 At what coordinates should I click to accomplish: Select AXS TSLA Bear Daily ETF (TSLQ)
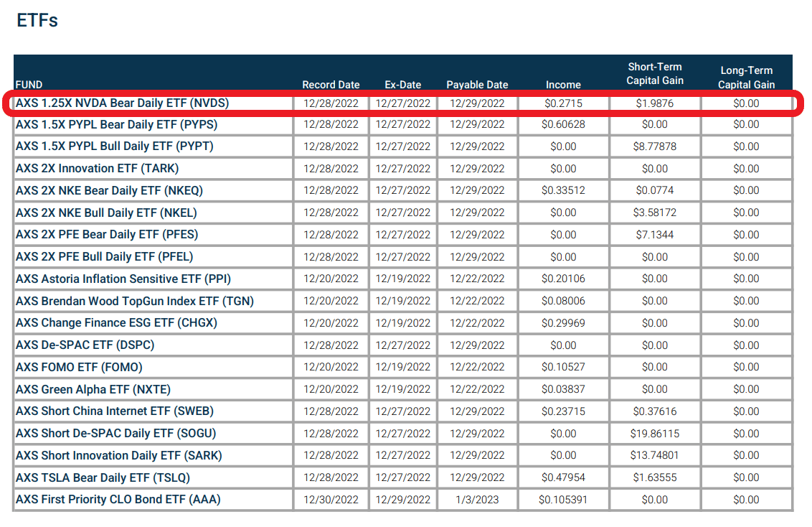point(103,477)
